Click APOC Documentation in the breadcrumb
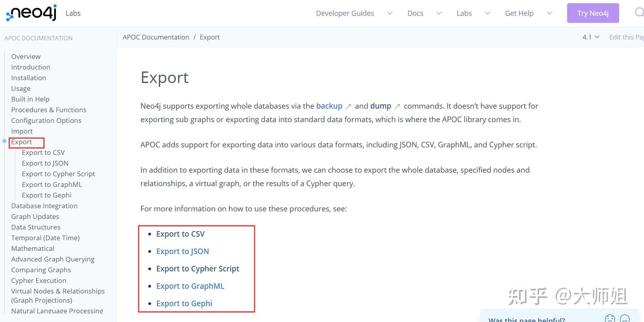The image size is (644, 322). pos(156,37)
